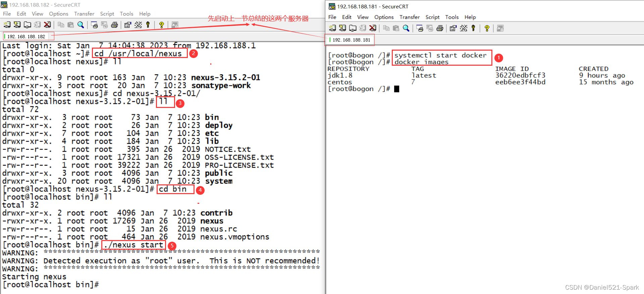Click 'nexus-3.15.2-01' directory name in ll listing

pyautogui.click(x=225, y=77)
